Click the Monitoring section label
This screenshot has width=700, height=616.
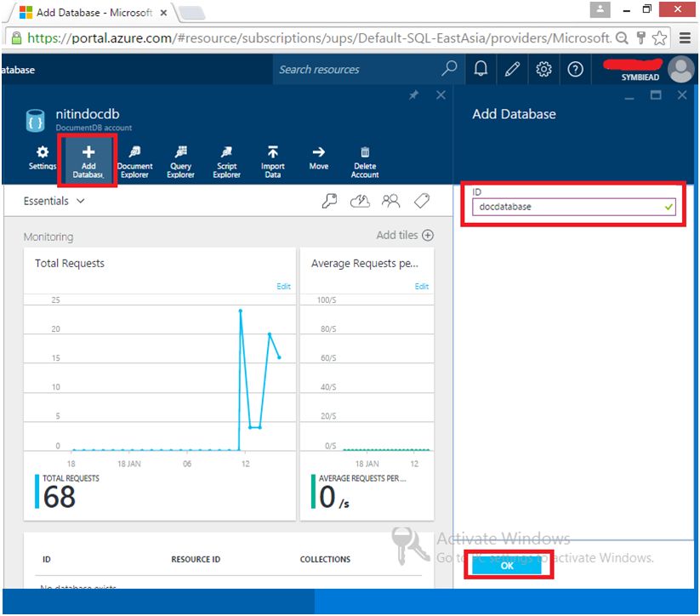click(48, 237)
